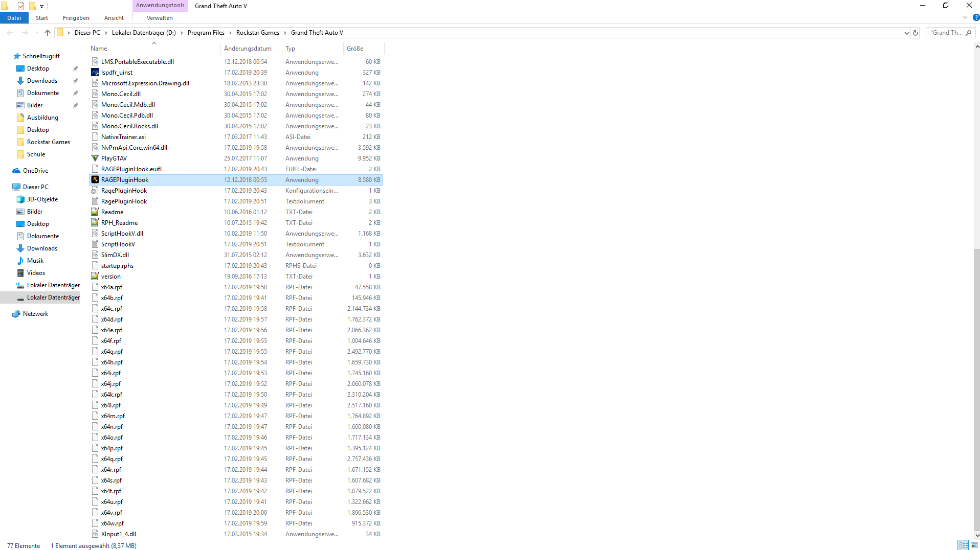Open the quick access toolbar customize dropdown
The image size is (980, 550).
tap(42, 7)
